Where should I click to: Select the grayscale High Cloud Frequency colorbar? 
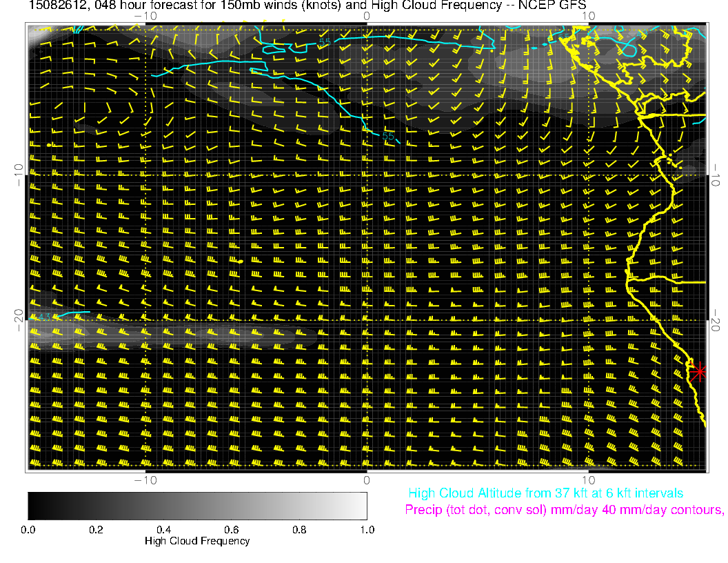pos(197,506)
